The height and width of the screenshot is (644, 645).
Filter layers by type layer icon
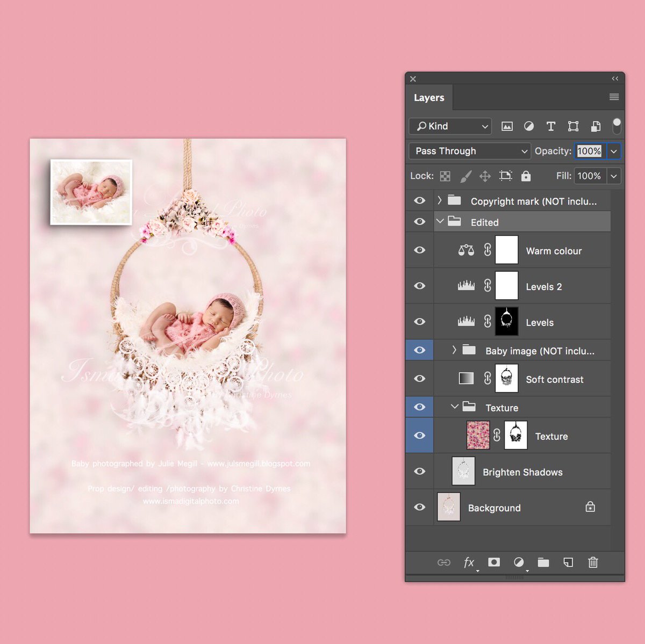click(551, 126)
